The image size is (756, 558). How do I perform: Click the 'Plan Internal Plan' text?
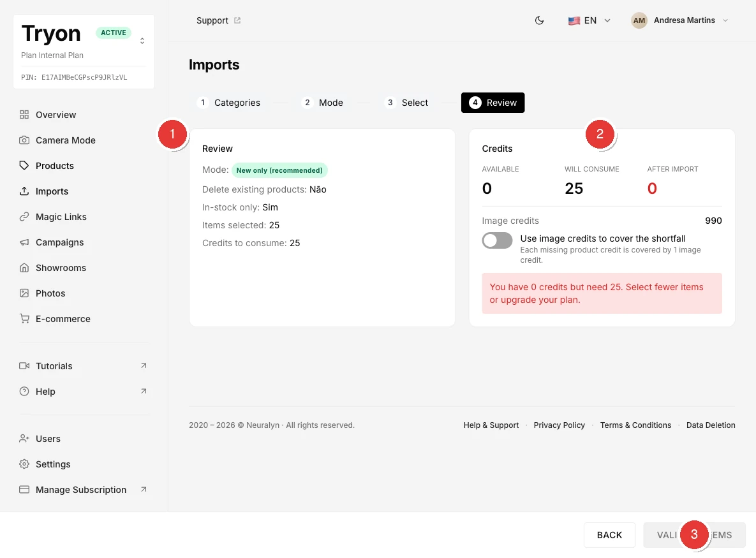pyautogui.click(x=52, y=55)
